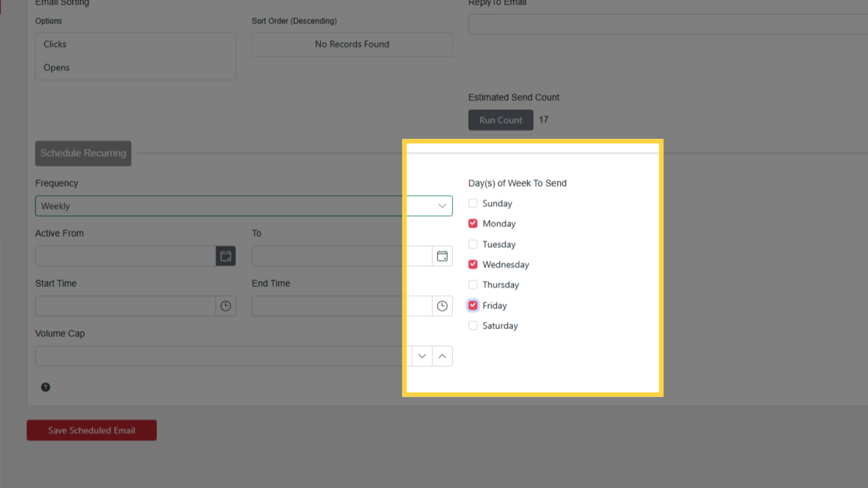868x488 pixels.
Task: Click the Schedule Recurring button
Action: (83, 153)
